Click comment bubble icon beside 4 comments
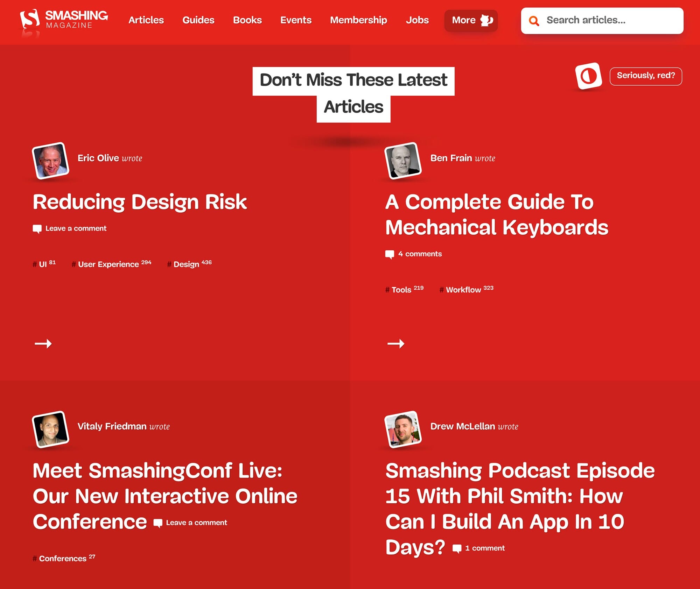The height and width of the screenshot is (589, 700). click(390, 255)
